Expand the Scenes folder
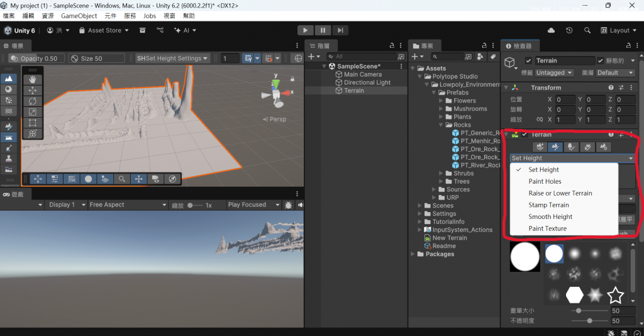 point(419,205)
